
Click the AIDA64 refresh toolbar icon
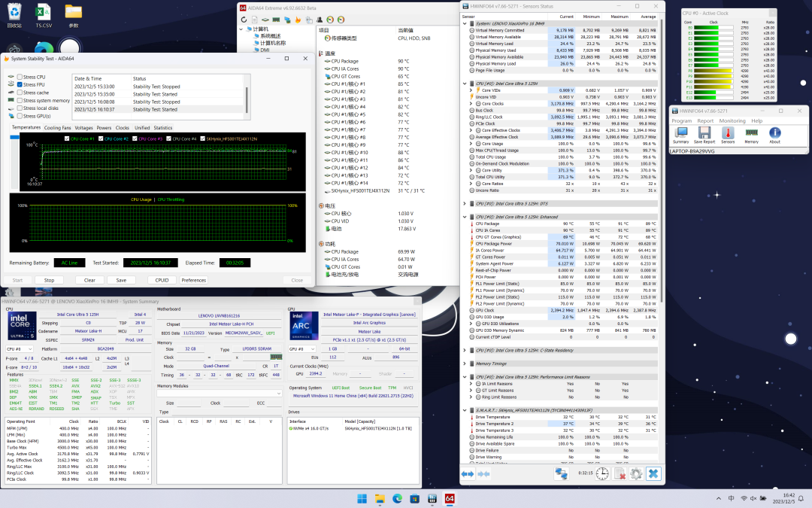(x=244, y=20)
